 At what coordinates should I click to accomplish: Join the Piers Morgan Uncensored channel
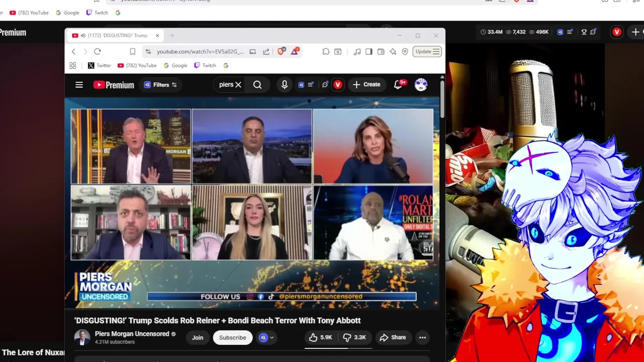[198, 337]
